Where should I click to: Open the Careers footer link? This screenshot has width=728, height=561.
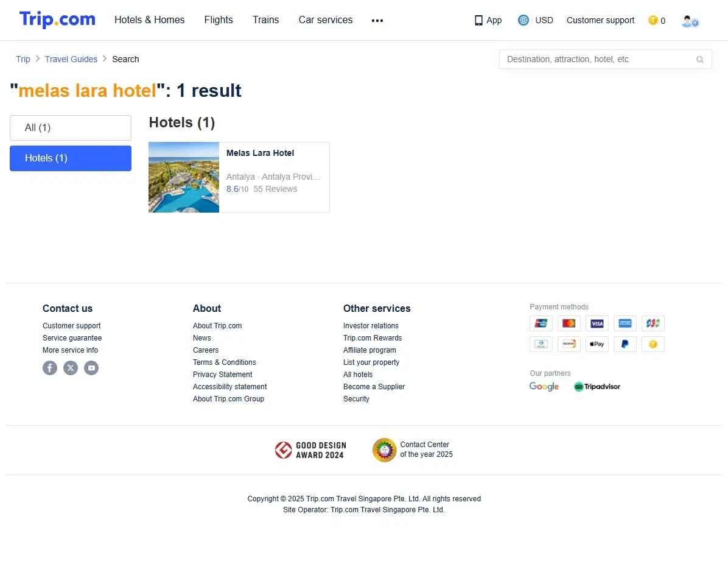(206, 350)
